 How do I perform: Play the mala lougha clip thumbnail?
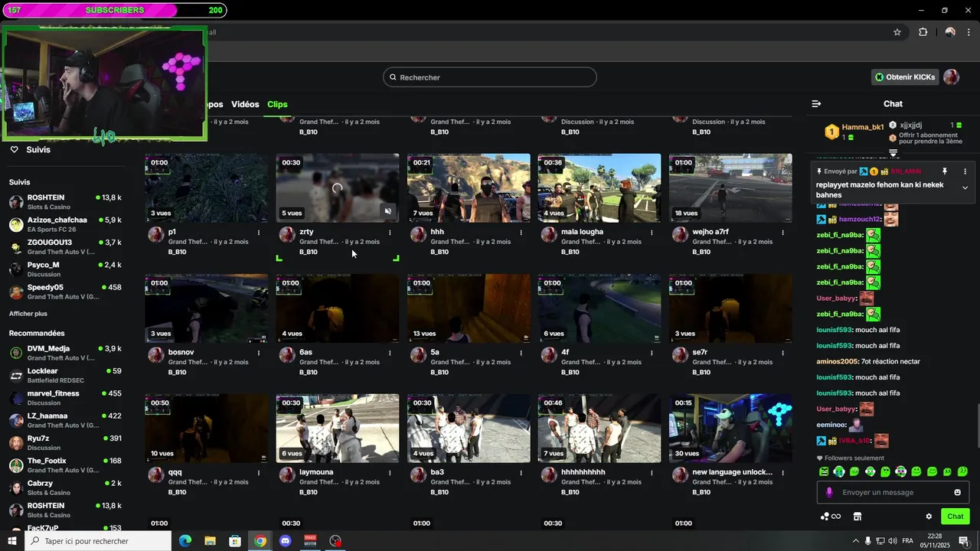[x=599, y=188]
